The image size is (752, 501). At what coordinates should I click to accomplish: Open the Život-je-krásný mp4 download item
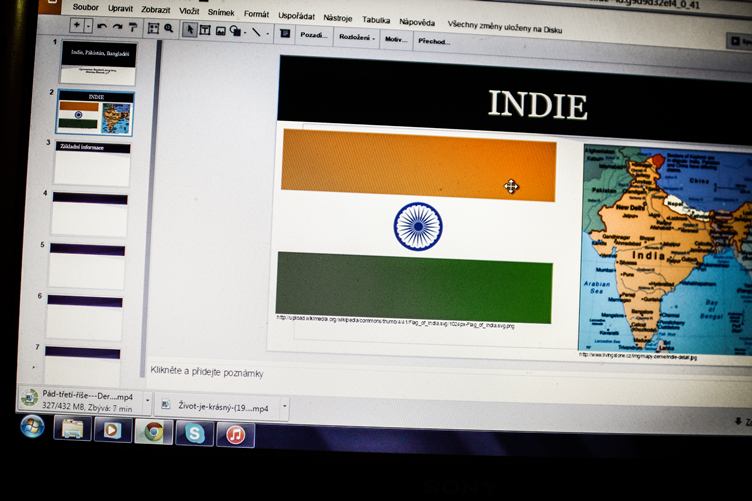[x=218, y=407]
